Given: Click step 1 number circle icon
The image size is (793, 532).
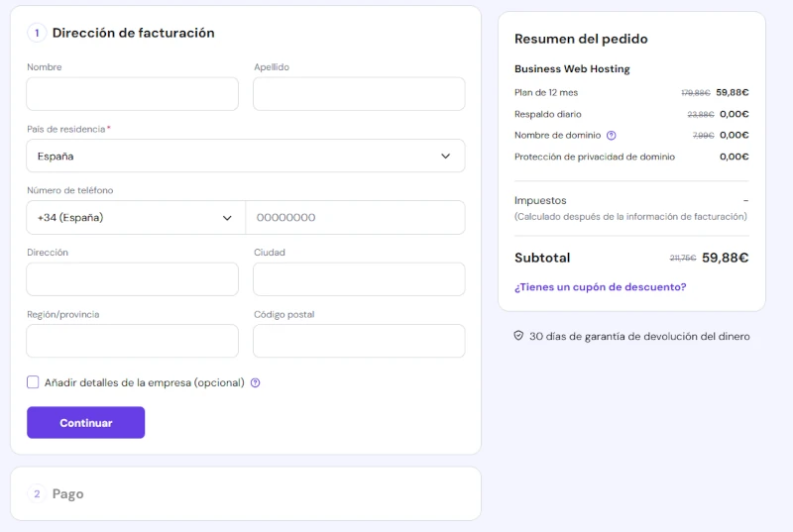Looking at the screenshot, I should point(37,33).
